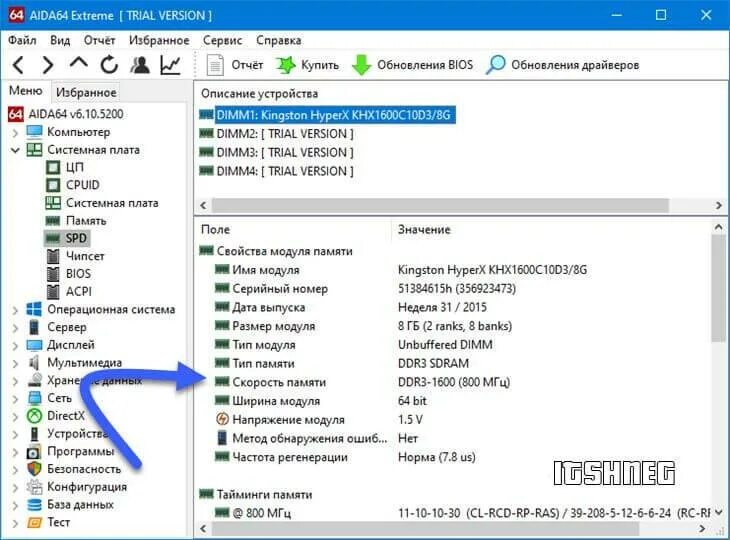Expand the Операционная система node
Screen dimensions: 730x540
tap(15, 310)
